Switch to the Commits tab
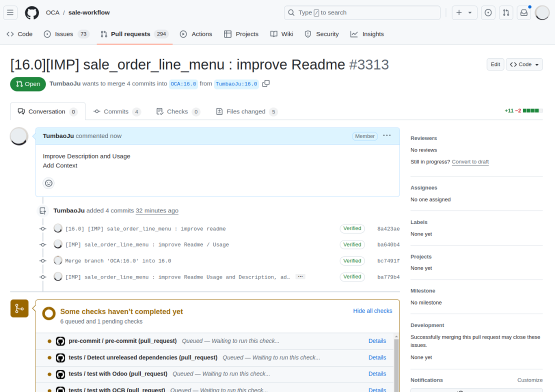This screenshot has height=392, width=555. 116,111
